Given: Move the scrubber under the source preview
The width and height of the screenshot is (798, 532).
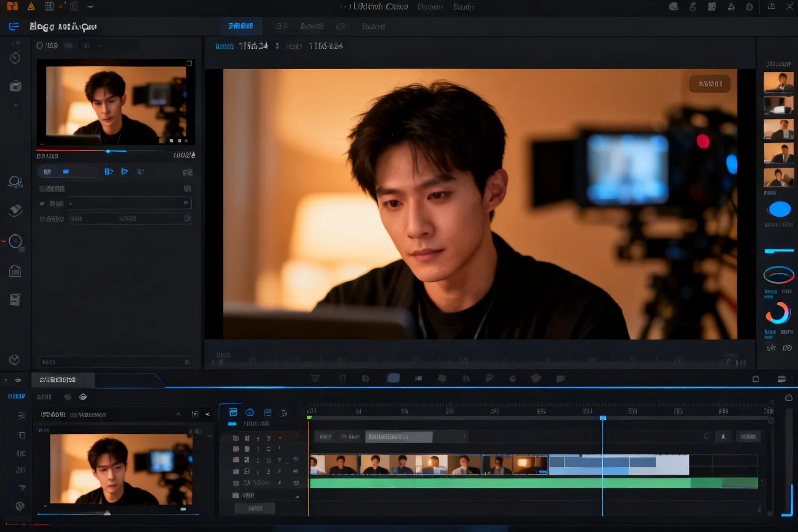Looking at the screenshot, I should point(108,151).
